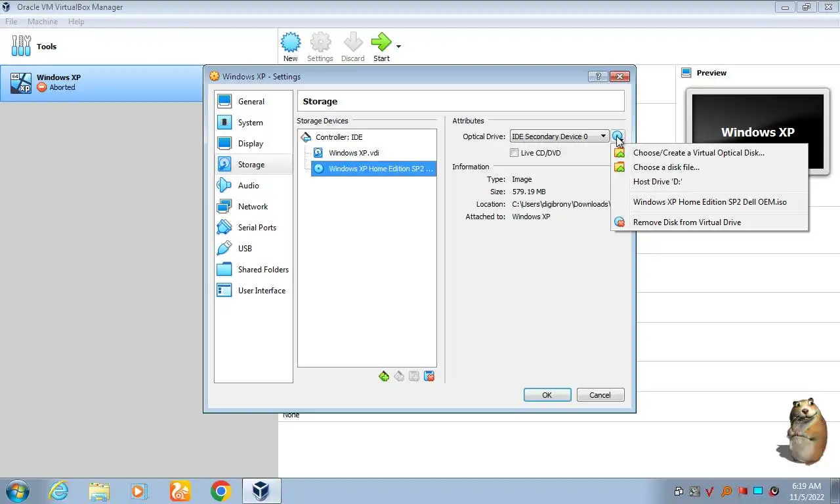Click the help question mark button in Settings
The height and width of the screenshot is (504, 840).
[598, 76]
